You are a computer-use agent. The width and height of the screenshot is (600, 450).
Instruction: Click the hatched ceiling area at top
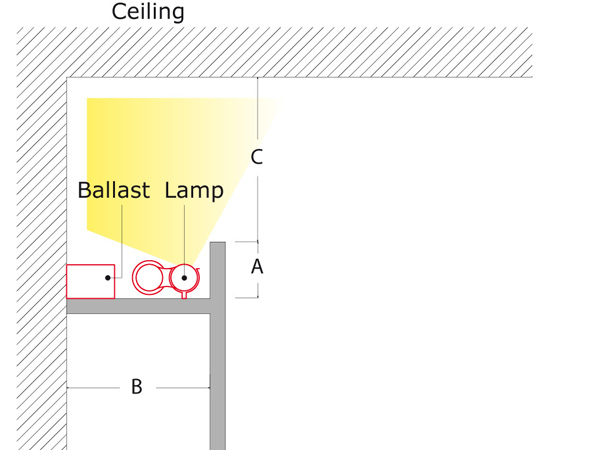pyautogui.click(x=274, y=52)
